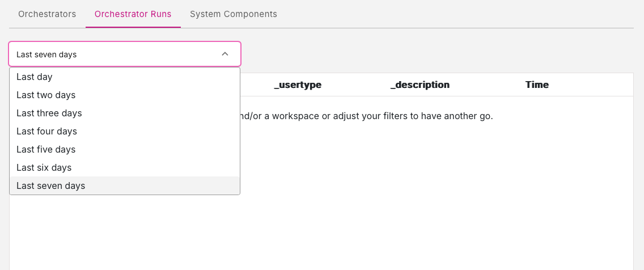This screenshot has height=270, width=644.
Task: Select the 'Last four days' option
Action: coord(46,132)
